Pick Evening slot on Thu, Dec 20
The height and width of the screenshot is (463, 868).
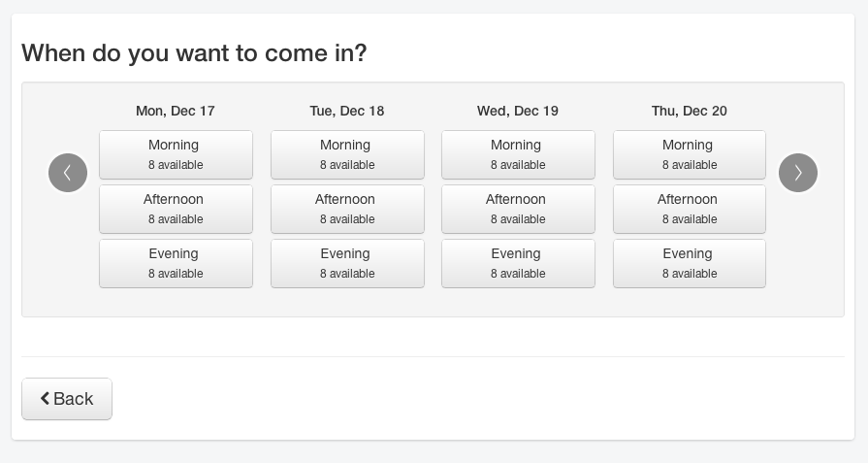pos(690,263)
